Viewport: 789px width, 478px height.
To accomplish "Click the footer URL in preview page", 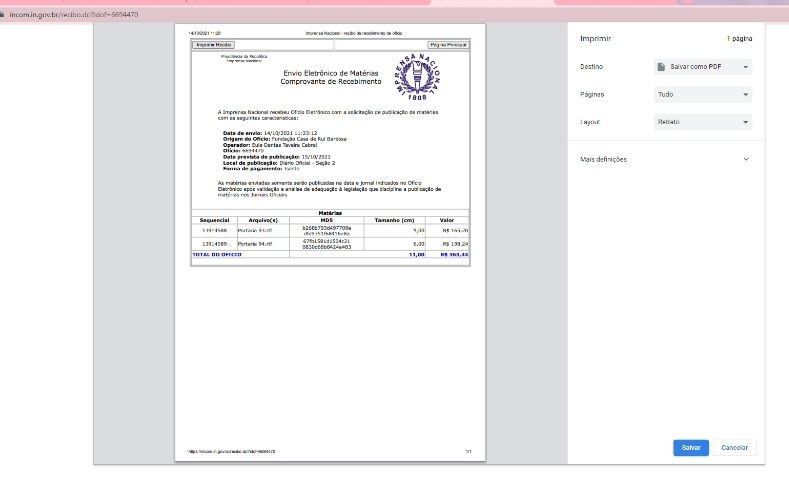I will 231,452.
